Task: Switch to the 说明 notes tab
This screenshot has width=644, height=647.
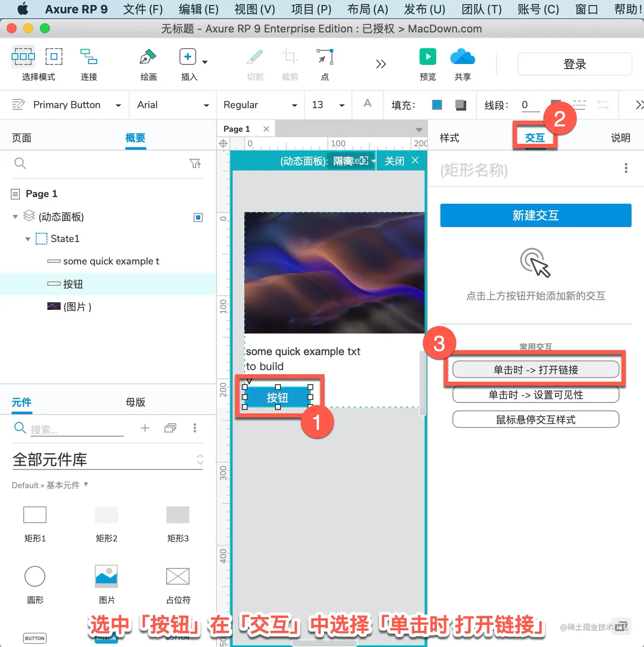Action: [x=620, y=138]
